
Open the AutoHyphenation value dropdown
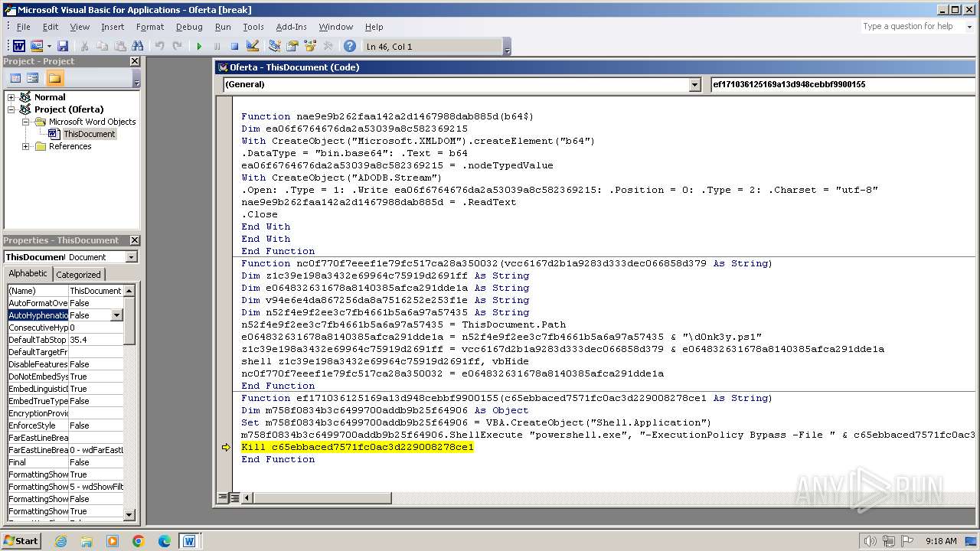(x=116, y=315)
